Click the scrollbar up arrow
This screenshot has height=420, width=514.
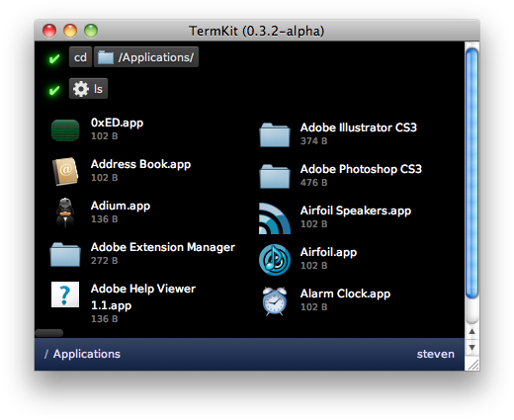pos(471,331)
